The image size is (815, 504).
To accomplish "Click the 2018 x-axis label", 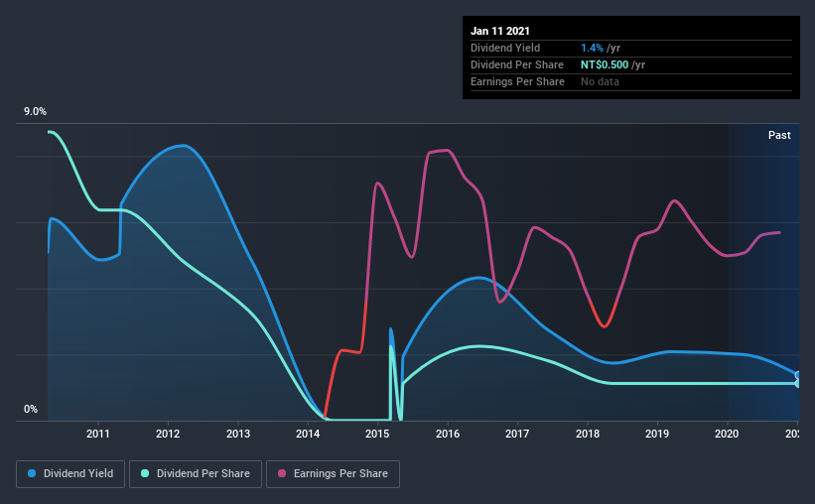I will pos(588,434).
